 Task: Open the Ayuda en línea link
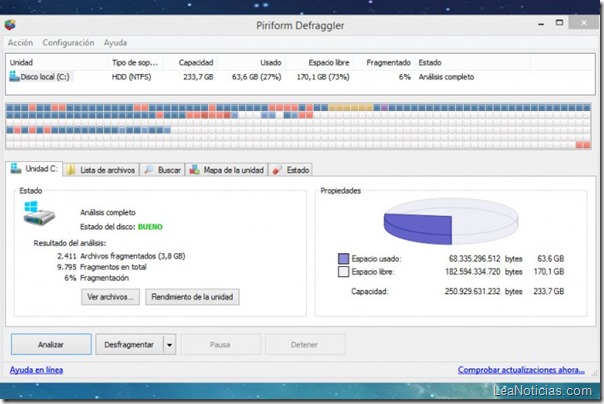tap(36, 370)
